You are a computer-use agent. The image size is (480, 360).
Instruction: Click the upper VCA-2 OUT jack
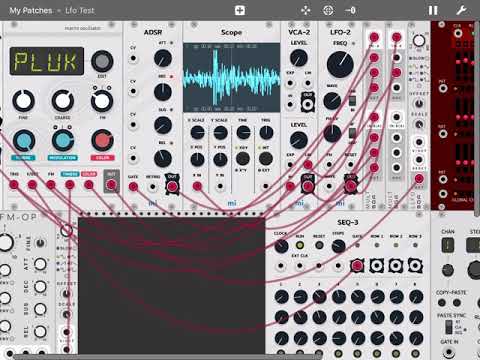tap(307, 104)
